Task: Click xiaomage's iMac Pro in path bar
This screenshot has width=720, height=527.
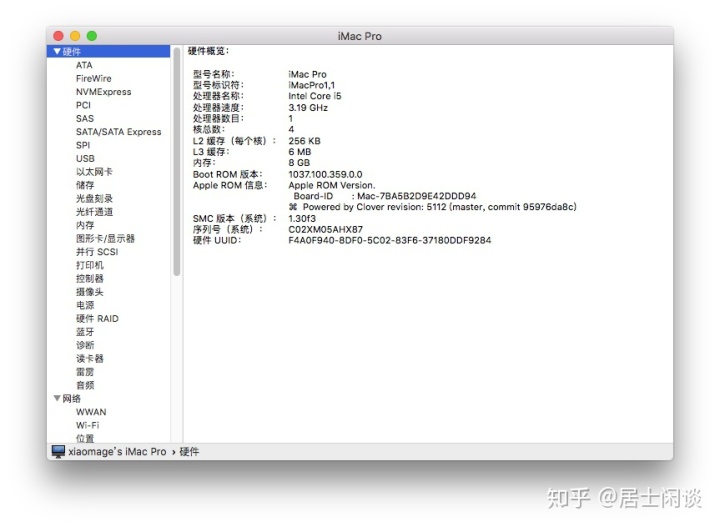Action: click(117, 452)
